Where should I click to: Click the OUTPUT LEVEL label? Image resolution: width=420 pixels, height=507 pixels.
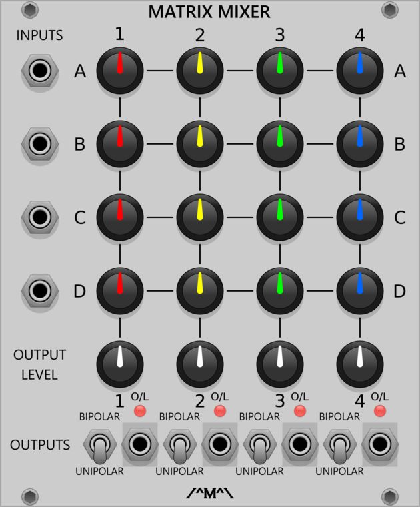[x=40, y=365]
